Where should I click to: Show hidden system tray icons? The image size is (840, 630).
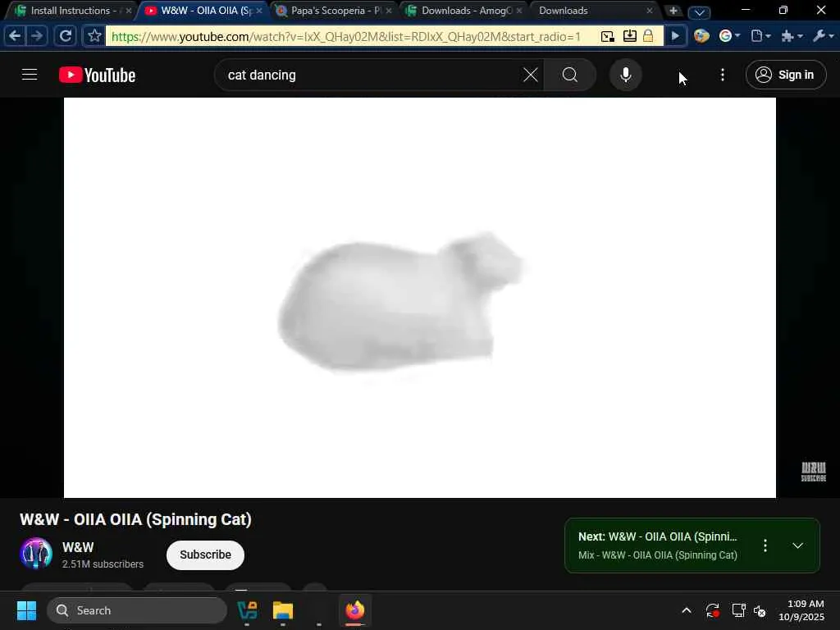[687, 610]
